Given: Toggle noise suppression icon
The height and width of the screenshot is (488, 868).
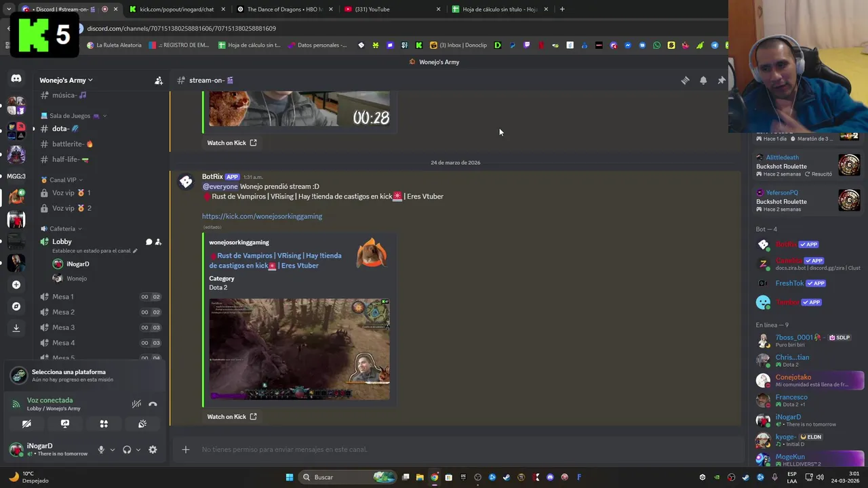Looking at the screenshot, I should tap(136, 404).
